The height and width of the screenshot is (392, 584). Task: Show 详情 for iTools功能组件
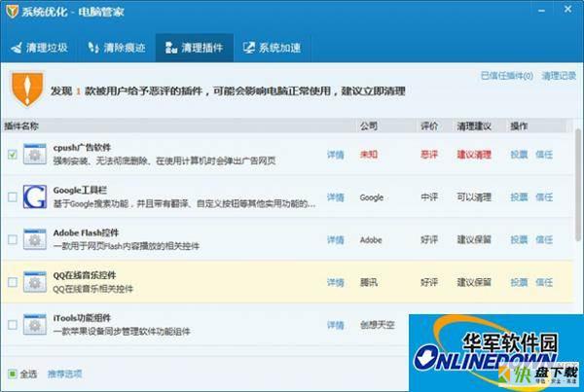pos(335,325)
